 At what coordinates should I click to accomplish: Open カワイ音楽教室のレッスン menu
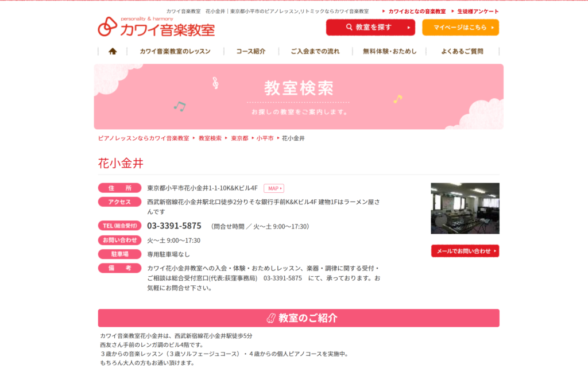175,51
